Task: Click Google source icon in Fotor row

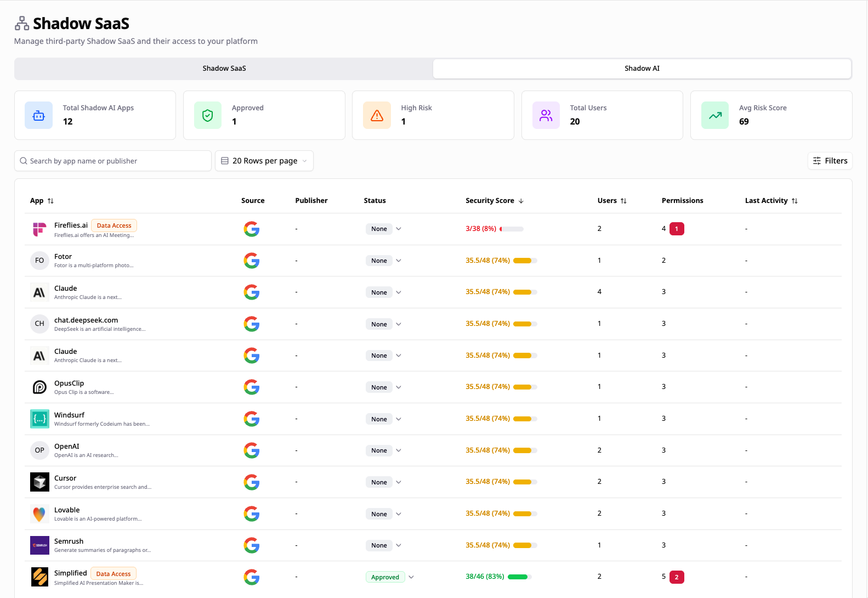Action: tap(252, 261)
